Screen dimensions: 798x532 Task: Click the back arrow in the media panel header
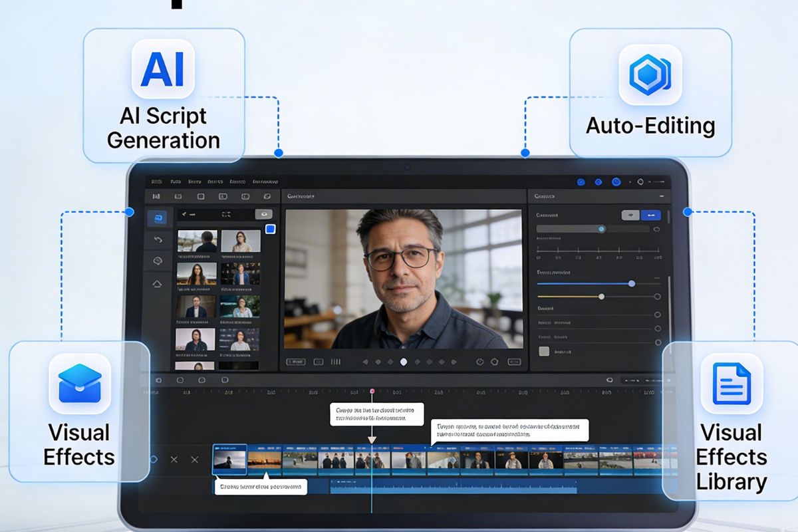[x=185, y=214]
